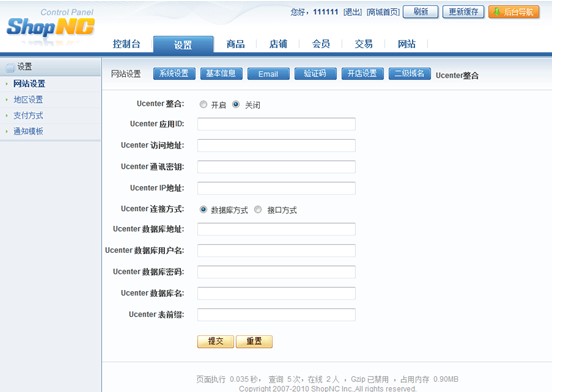
Task: Select the 关闭 radio for Ucenter整合
Action: coord(236,105)
